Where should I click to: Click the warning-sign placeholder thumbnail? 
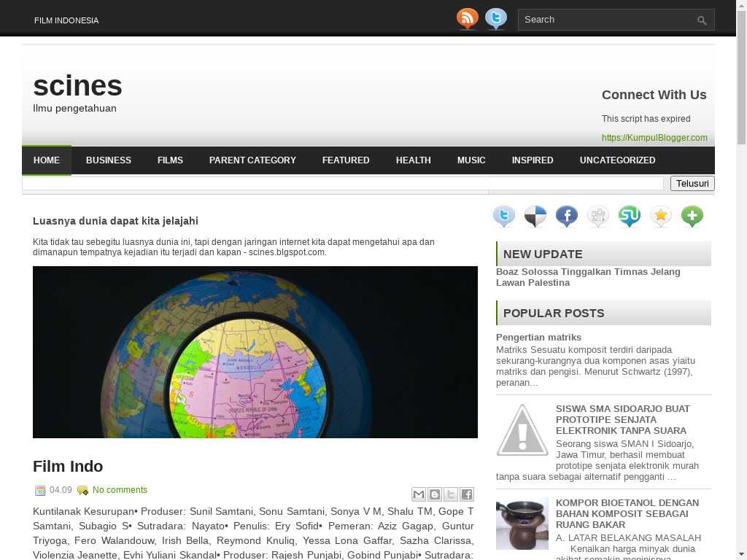point(522,429)
